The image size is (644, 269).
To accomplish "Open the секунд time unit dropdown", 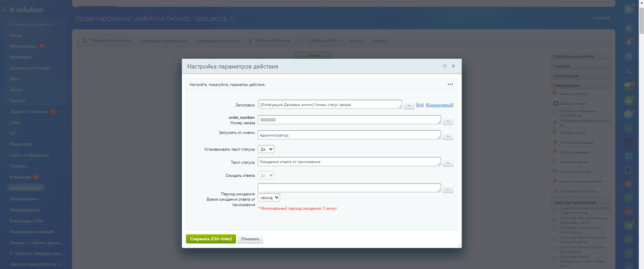I will [269, 198].
